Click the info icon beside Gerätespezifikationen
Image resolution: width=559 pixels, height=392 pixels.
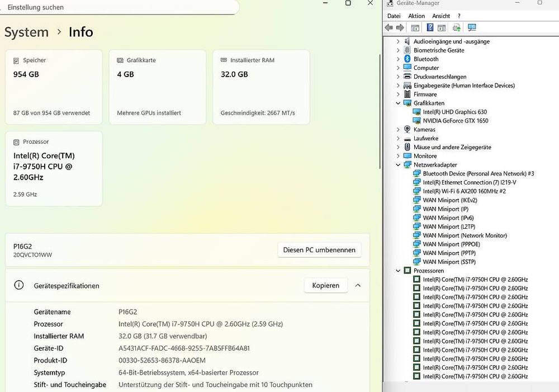coord(19,285)
